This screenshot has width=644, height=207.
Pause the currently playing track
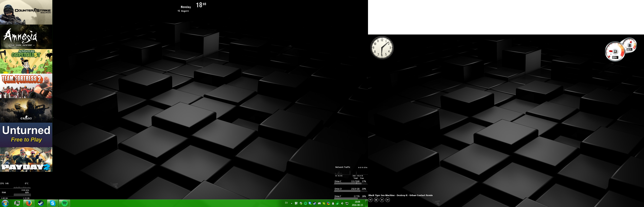376,200
